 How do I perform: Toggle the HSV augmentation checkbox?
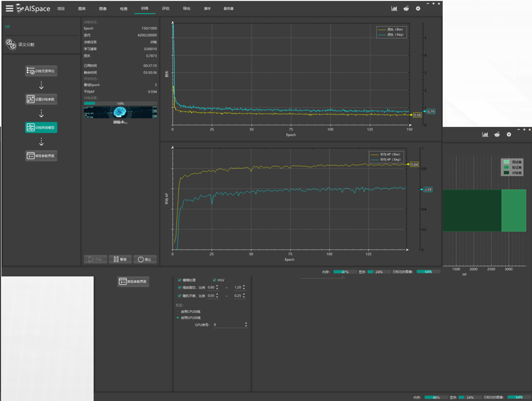click(x=214, y=280)
